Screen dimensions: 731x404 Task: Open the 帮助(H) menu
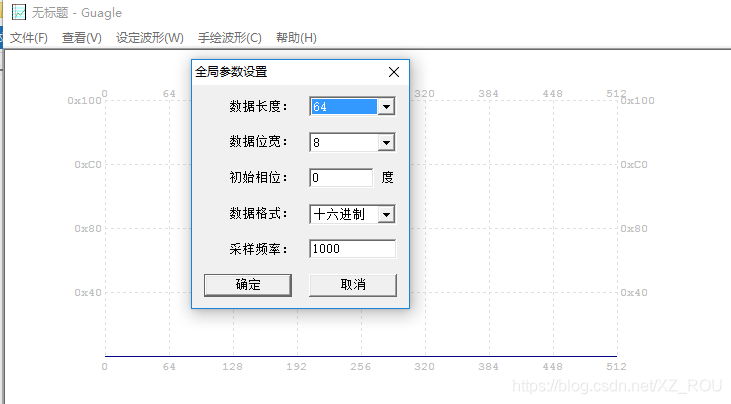pyautogui.click(x=296, y=38)
